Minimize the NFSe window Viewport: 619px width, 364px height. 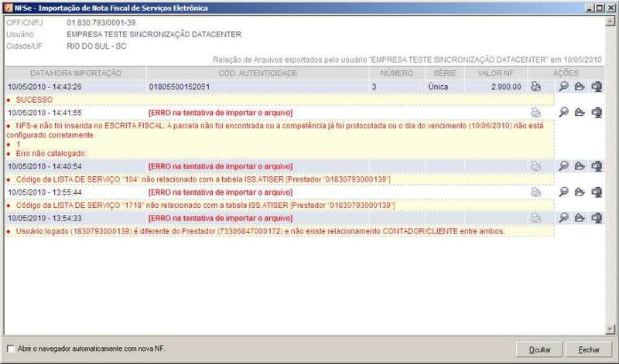coord(590,8)
